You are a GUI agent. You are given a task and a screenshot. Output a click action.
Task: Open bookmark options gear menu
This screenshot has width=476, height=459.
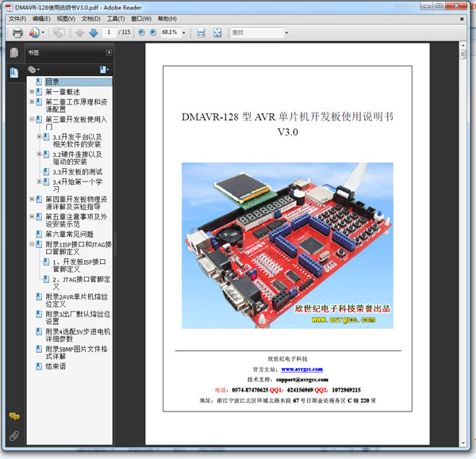33,70
